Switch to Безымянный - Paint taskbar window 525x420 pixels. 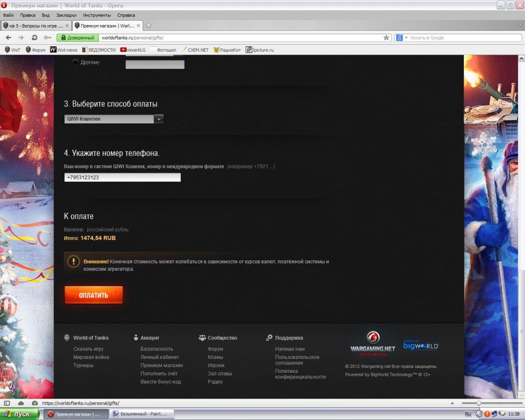point(141,414)
